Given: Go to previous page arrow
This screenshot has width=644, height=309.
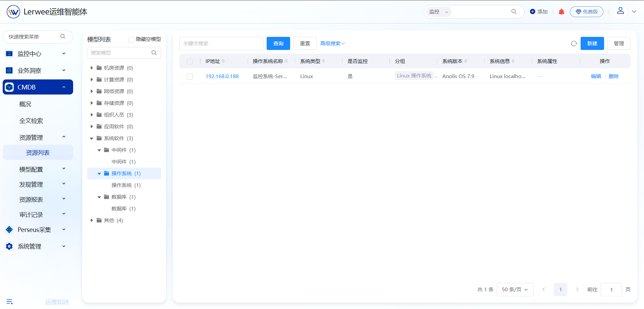Looking at the screenshot, I should pos(544,290).
